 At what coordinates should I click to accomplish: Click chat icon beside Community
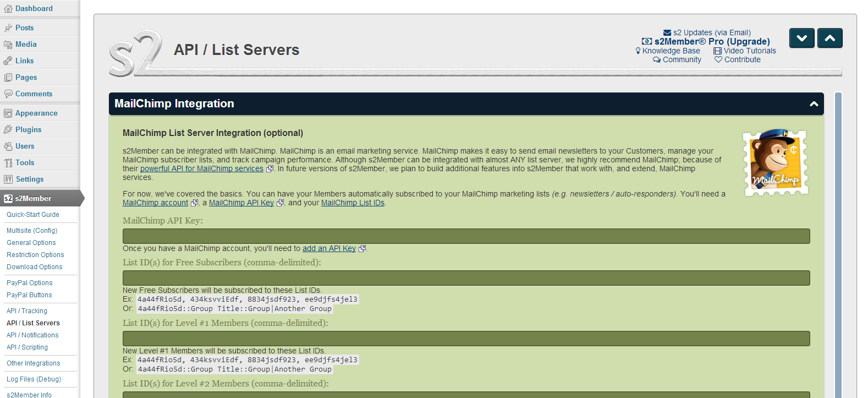[x=657, y=59]
